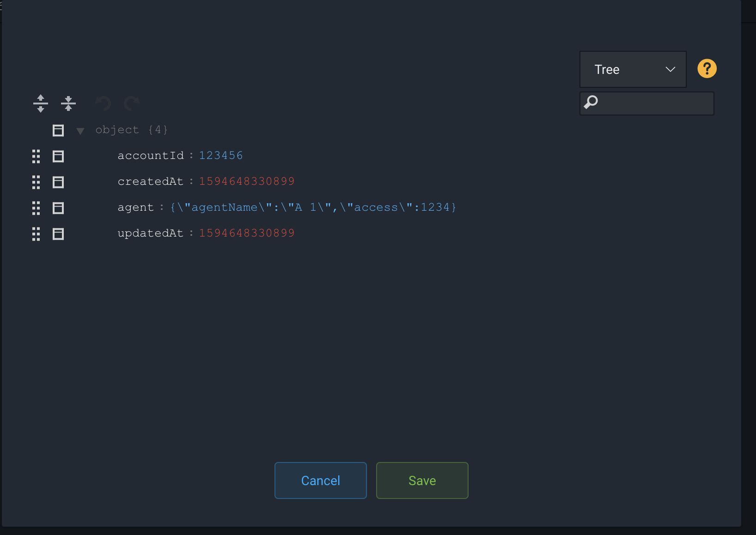Image resolution: width=756 pixels, height=535 pixels.
Task: Save the JSON changes
Action: click(x=422, y=480)
